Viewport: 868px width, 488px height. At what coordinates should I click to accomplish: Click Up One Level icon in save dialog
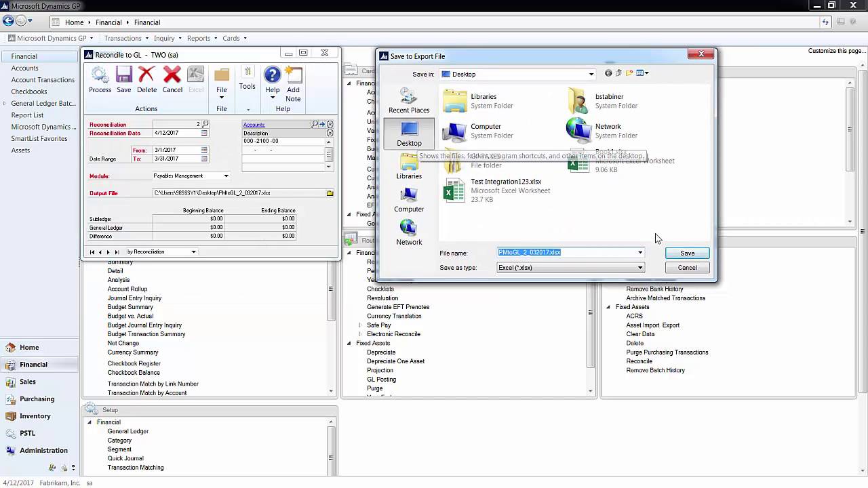point(618,73)
